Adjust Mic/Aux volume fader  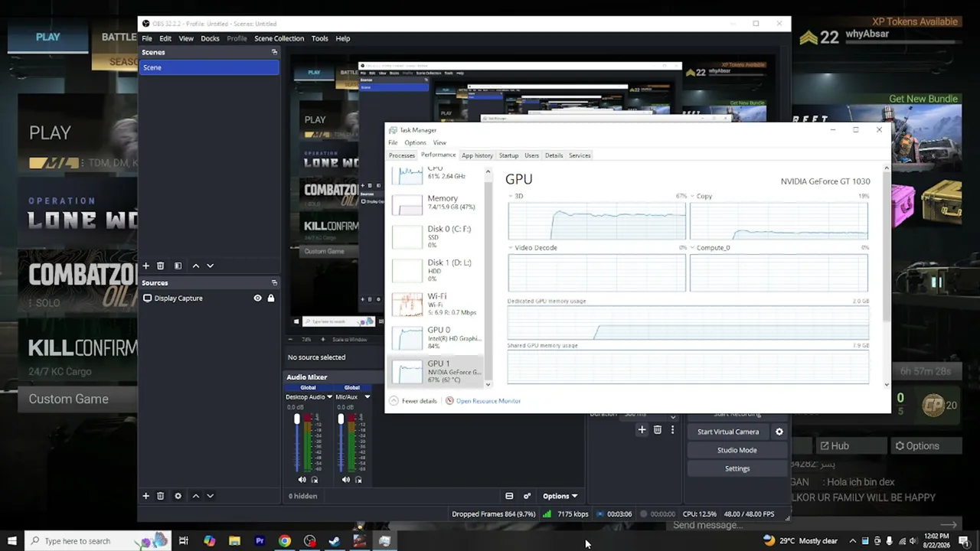[341, 419]
